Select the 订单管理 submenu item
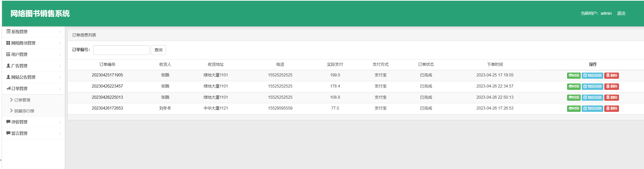Screen dimensions: 644x169 pyautogui.click(x=22, y=100)
